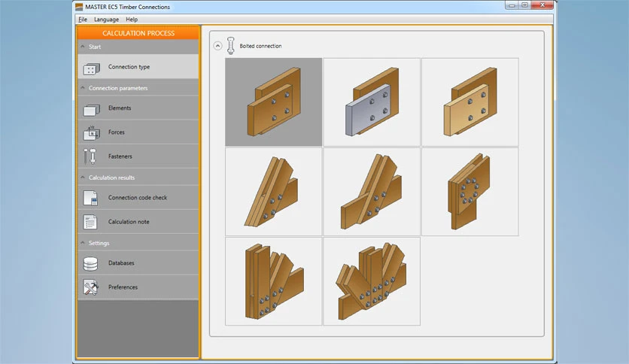Open the Language menu

[x=106, y=20]
